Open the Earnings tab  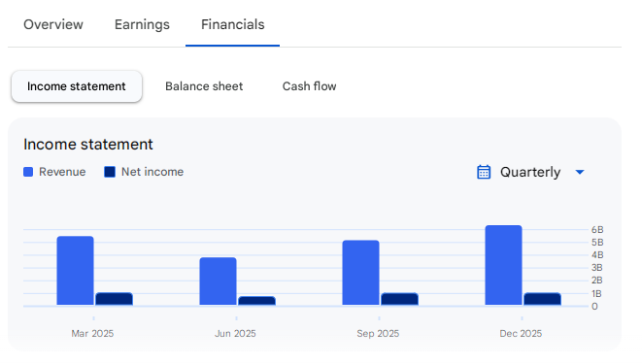[142, 24]
